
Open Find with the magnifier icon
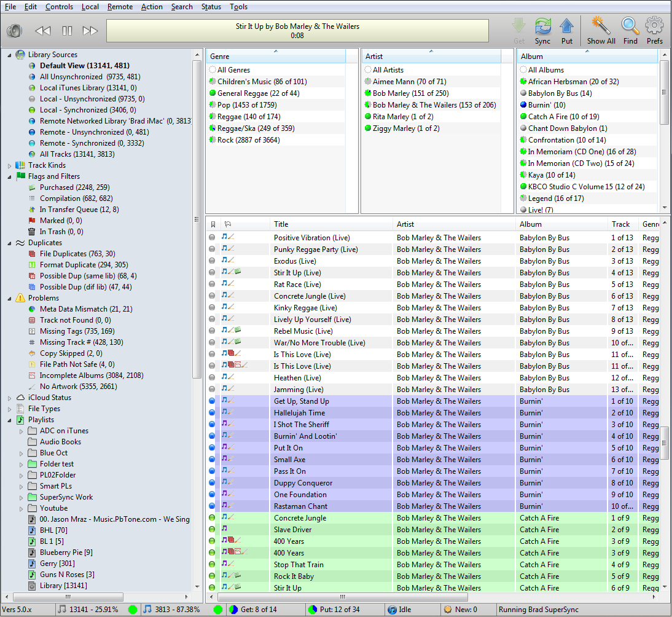click(x=630, y=26)
